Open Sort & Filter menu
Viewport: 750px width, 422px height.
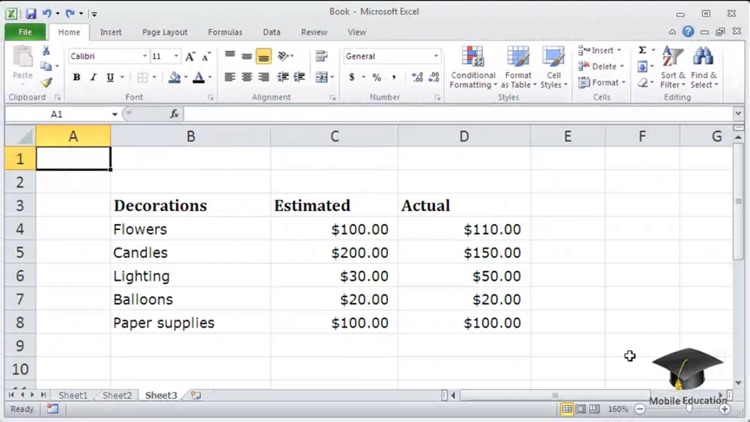(673, 67)
